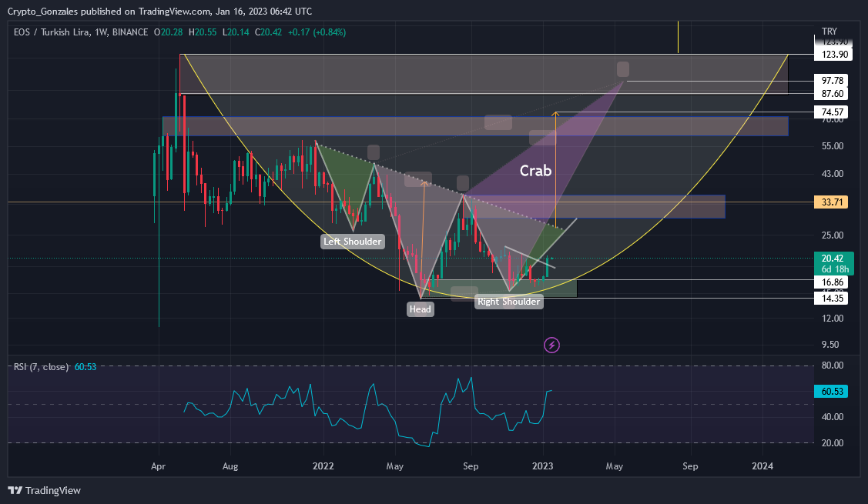Click the low value L20.14
This screenshot has width=868, height=504.
click(x=236, y=32)
